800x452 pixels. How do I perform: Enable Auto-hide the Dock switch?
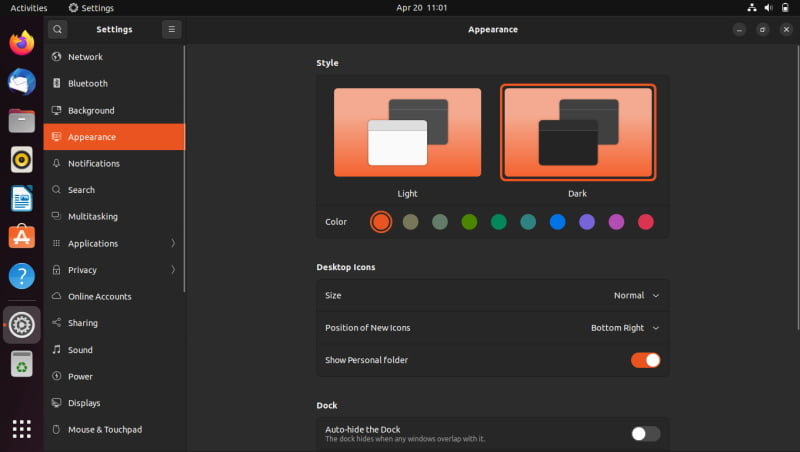pyautogui.click(x=645, y=434)
